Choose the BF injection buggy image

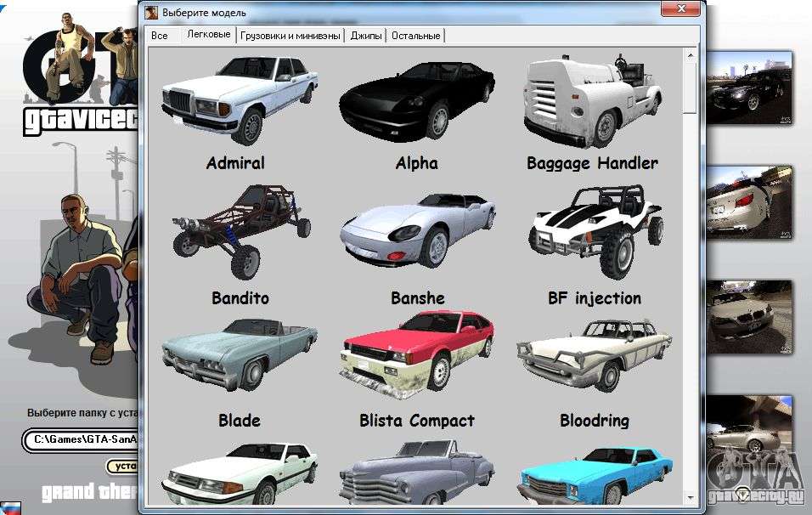coord(595,231)
